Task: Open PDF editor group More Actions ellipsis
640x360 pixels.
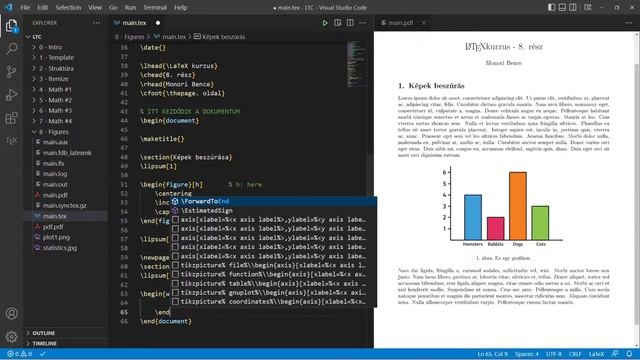Action: (x=629, y=23)
